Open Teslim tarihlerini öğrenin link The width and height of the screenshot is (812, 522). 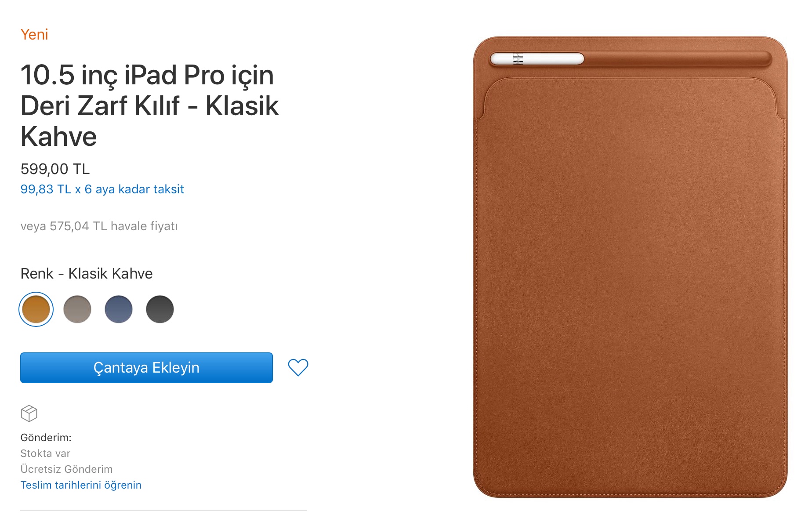(x=81, y=485)
